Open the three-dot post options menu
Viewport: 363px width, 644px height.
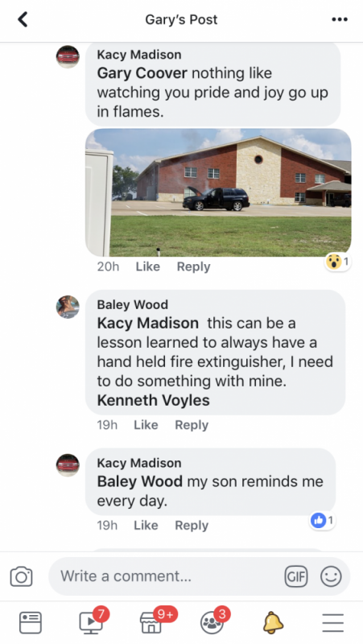click(x=339, y=19)
